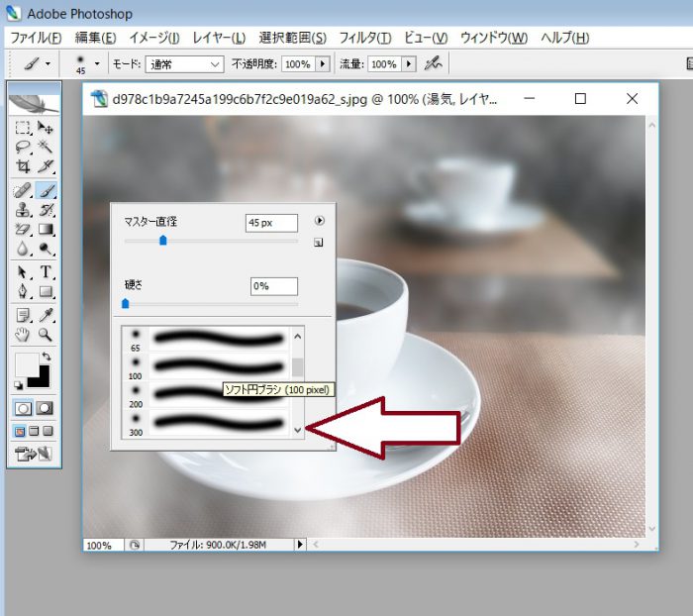Open Adobe Online feather banner
Screen dimensions: 693x616
[x=34, y=104]
